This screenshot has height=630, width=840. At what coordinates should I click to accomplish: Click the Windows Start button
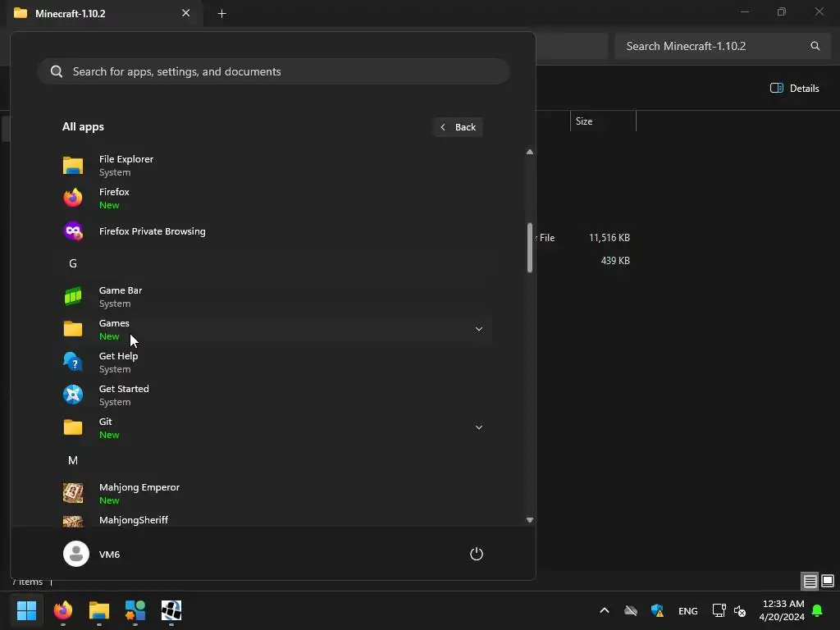click(x=26, y=610)
